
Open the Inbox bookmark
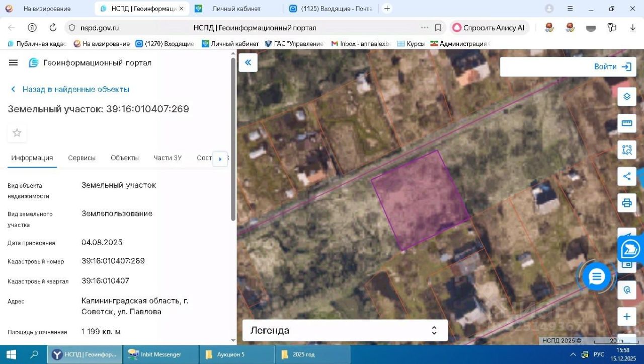(361, 44)
